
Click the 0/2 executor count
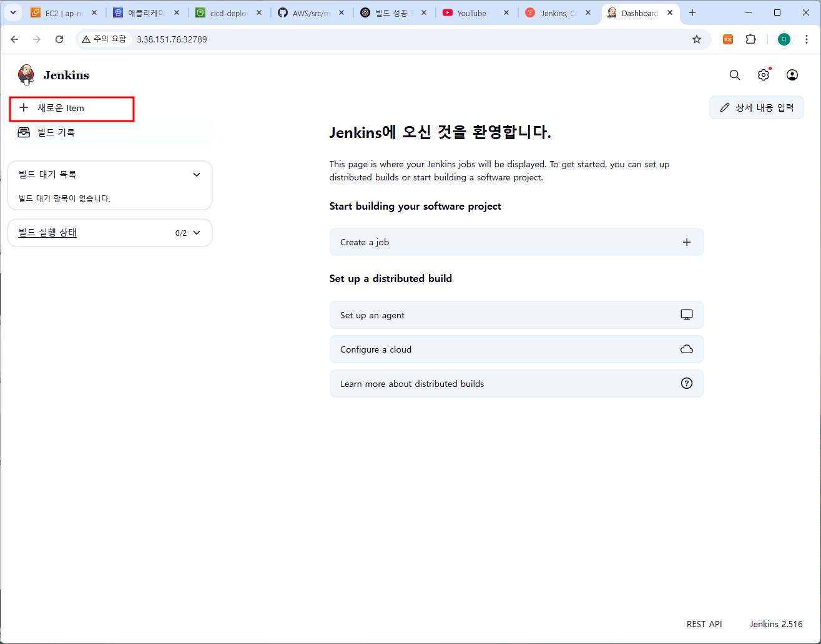coord(181,233)
